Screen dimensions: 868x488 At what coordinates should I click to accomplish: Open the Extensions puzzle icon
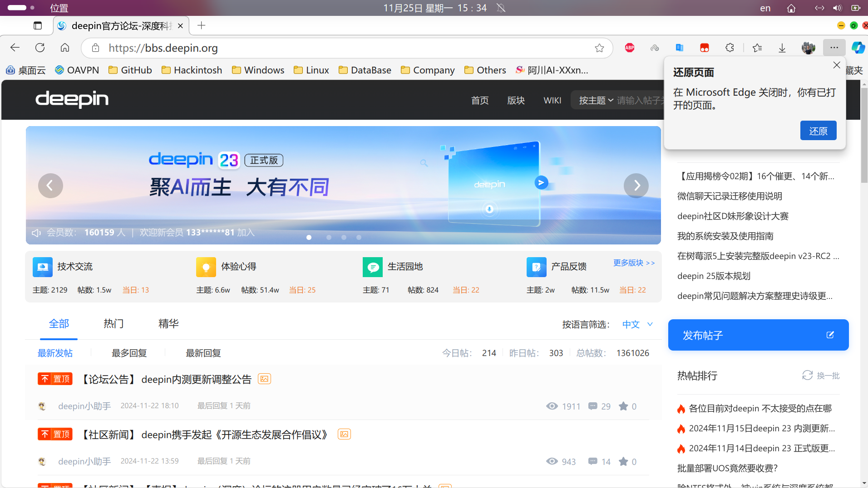tap(730, 48)
